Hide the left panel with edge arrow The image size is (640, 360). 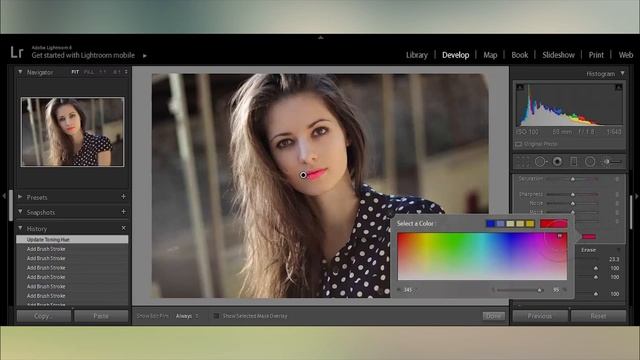[x=4, y=196]
